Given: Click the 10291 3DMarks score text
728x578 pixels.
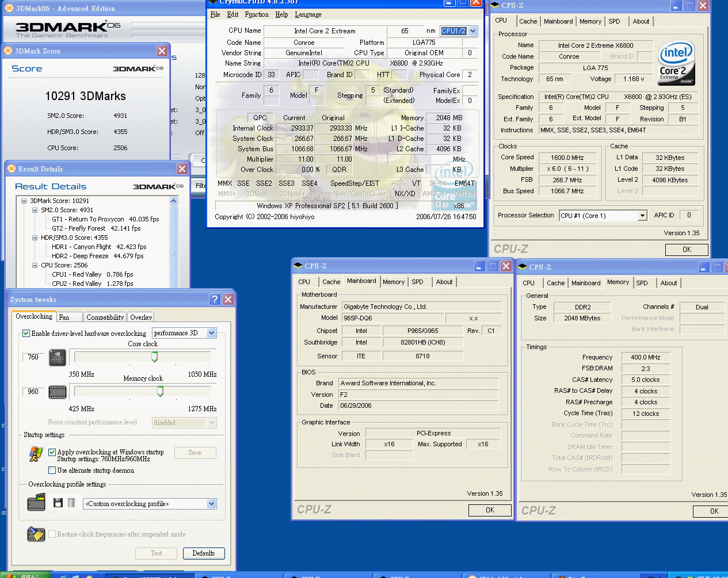Looking at the screenshot, I should pyautogui.click(x=85, y=96).
